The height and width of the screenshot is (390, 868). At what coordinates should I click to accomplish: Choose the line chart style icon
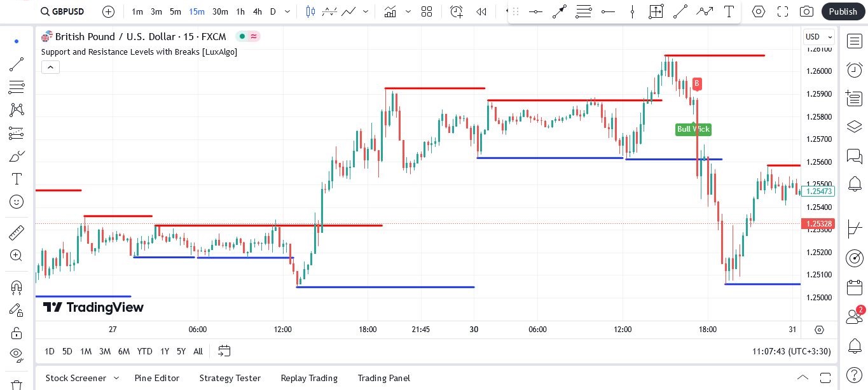tap(348, 11)
